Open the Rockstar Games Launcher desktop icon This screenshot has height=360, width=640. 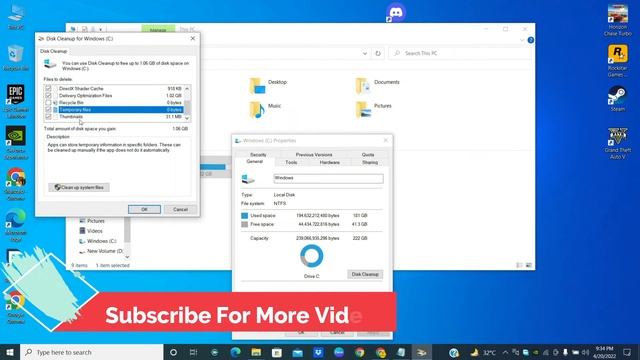(x=618, y=60)
